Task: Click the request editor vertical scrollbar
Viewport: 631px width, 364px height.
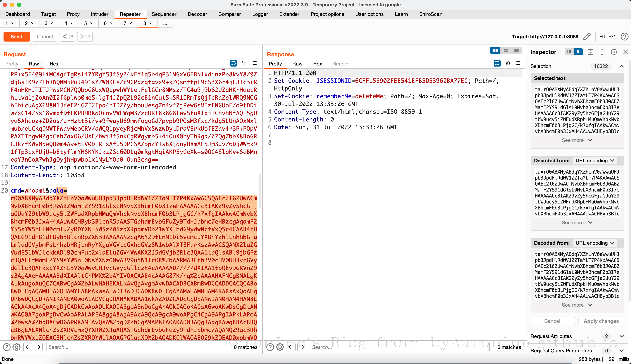Action: click(x=260, y=190)
